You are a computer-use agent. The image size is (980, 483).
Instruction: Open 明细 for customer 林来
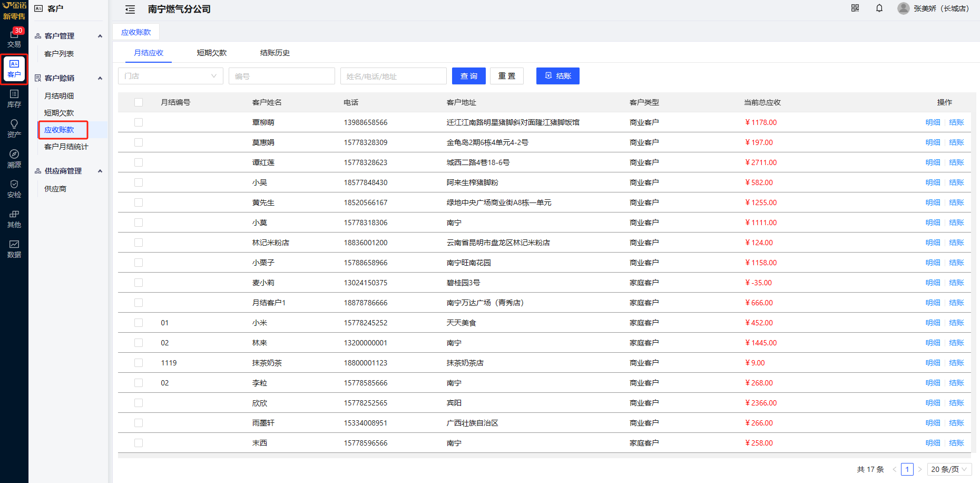(933, 343)
